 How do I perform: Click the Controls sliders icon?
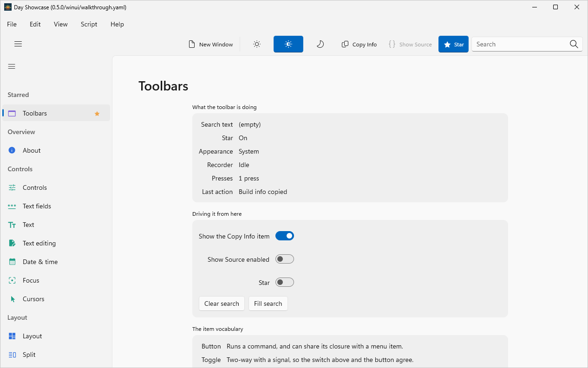(x=12, y=187)
